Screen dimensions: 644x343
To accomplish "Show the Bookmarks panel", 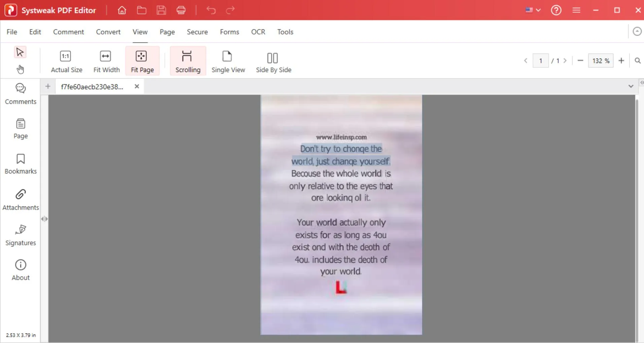I will [21, 164].
